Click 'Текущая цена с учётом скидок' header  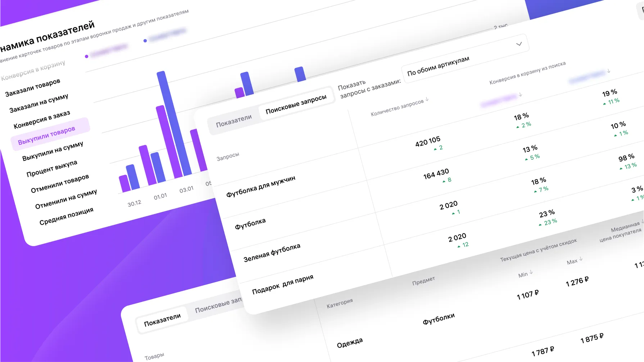tap(538, 250)
